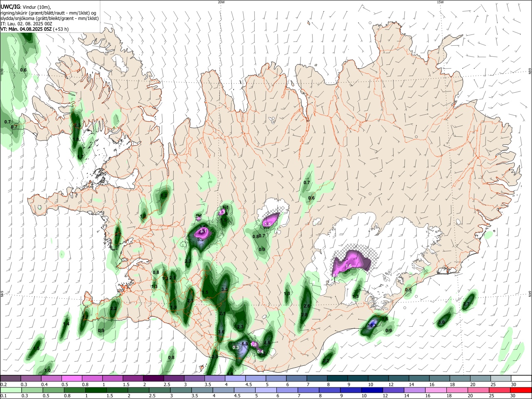Click the 3.6 precipitation value in south Iceland

221,332
